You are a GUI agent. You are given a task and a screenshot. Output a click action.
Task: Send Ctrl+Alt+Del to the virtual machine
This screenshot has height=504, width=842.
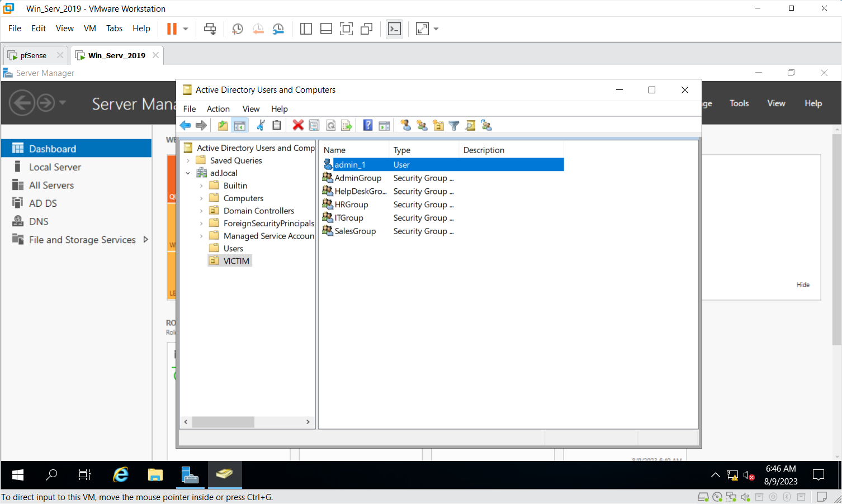[210, 28]
